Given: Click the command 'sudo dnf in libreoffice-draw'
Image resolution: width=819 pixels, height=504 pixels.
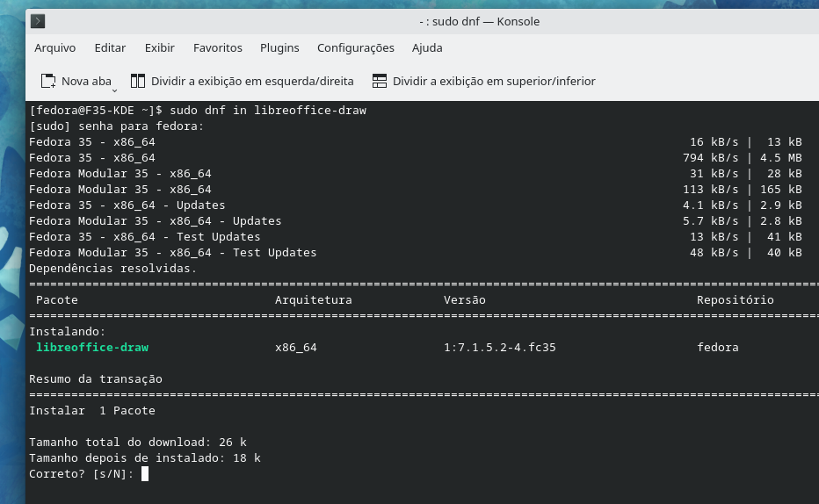Looking at the screenshot, I should (268, 110).
